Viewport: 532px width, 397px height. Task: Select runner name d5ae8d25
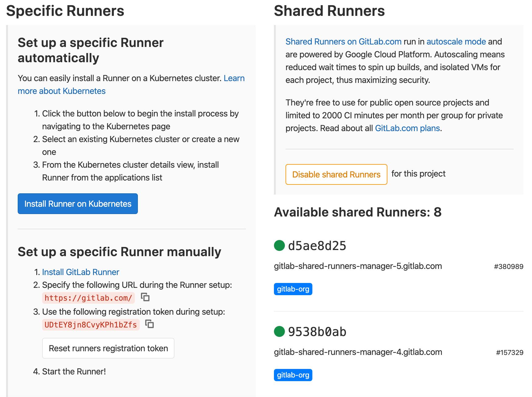coord(317,246)
